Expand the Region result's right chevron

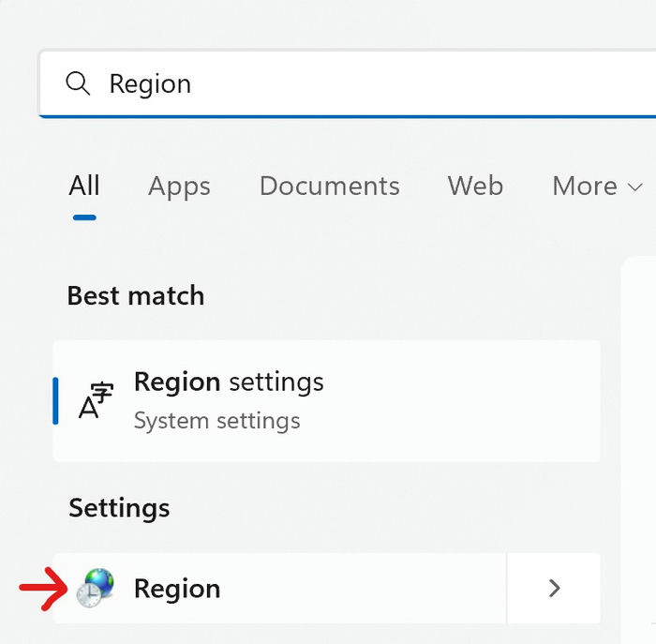coord(554,589)
